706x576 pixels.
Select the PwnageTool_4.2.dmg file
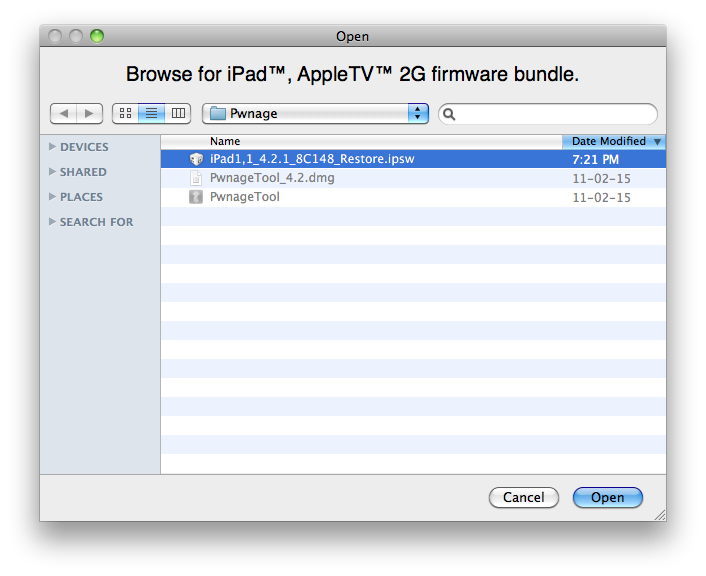[x=413, y=178]
